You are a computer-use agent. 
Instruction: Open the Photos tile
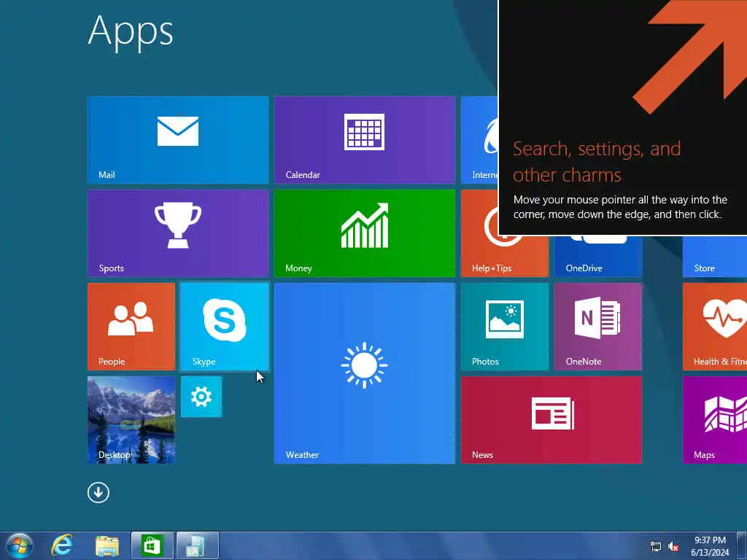(505, 326)
